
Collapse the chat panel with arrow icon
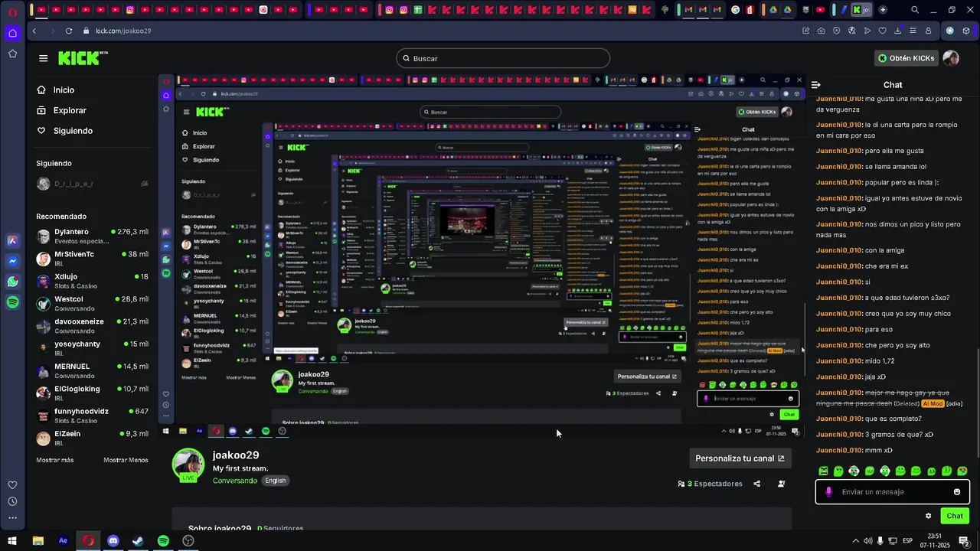(x=816, y=85)
